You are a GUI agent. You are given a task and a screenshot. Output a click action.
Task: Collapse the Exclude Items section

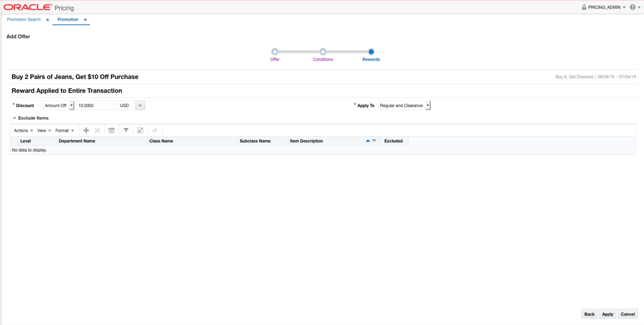[x=14, y=118]
